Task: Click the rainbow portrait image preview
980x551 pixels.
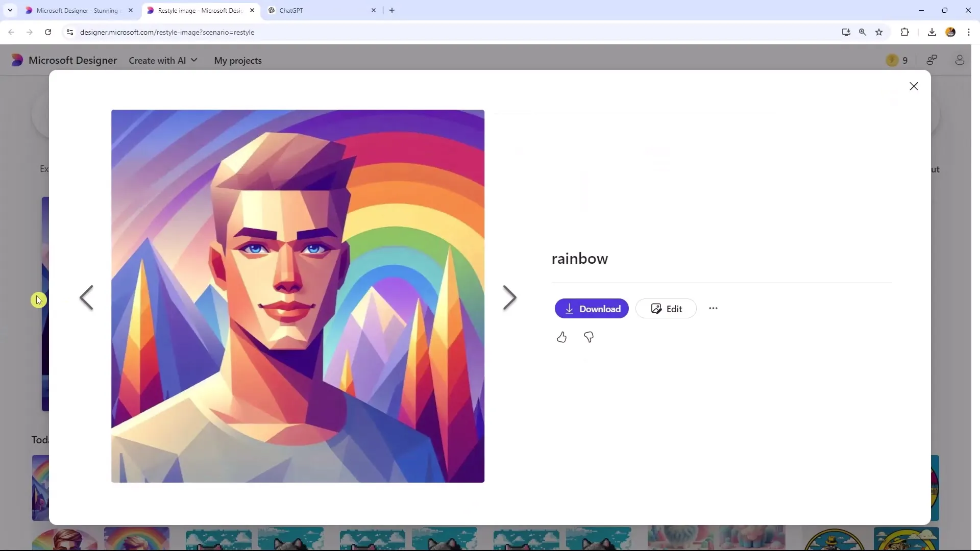Action: 298,296
